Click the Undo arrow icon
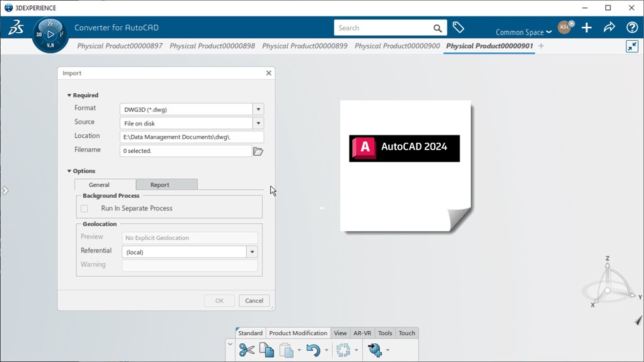 pos(313,350)
